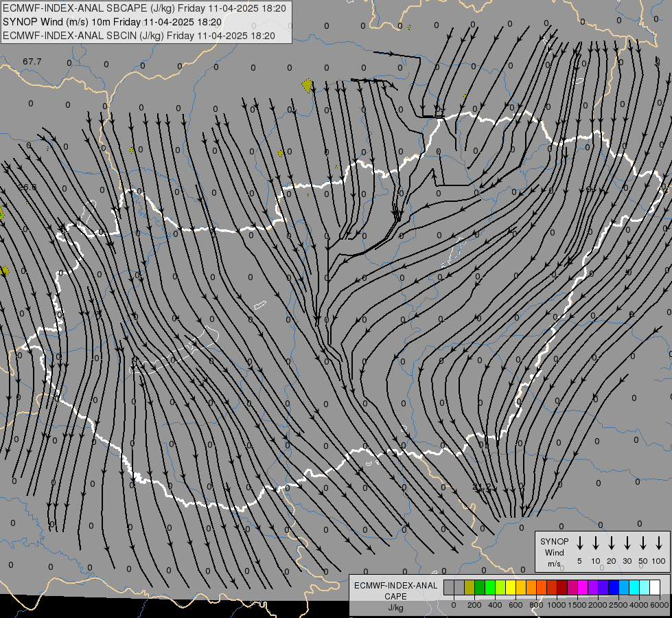Click the 800 tick label on CAPE colorbar
This screenshot has height=618, width=672.
536,605
